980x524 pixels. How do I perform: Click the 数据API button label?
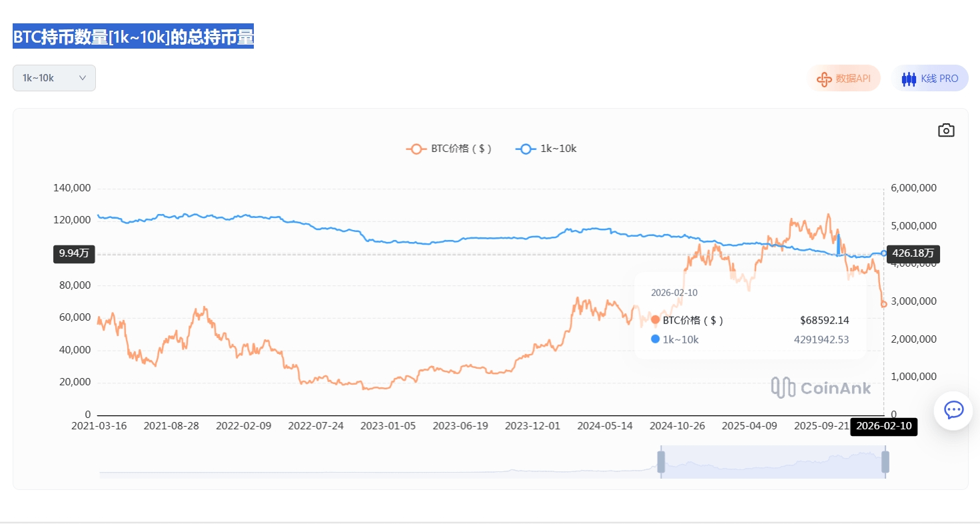click(x=853, y=79)
